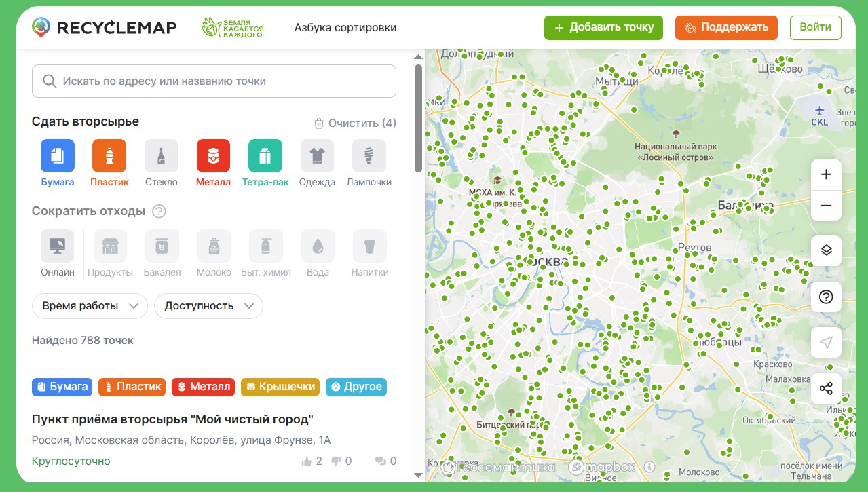Disable the Металл waste filter
868x492 pixels.
[x=213, y=156]
